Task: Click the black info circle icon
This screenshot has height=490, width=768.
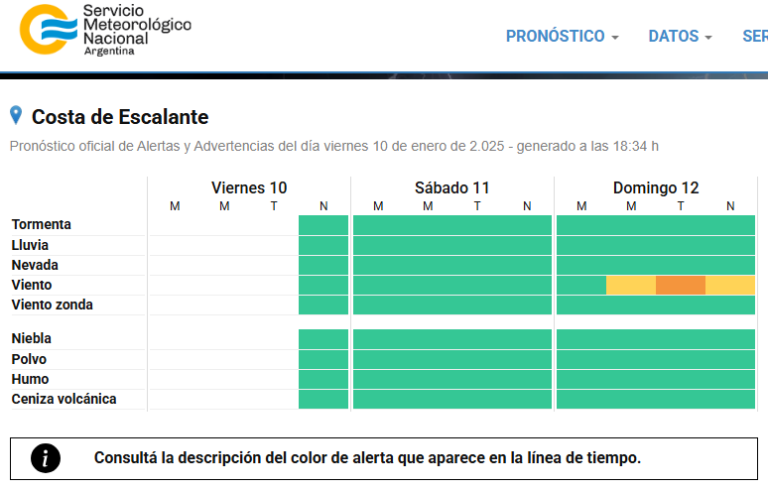Action: 46,458
